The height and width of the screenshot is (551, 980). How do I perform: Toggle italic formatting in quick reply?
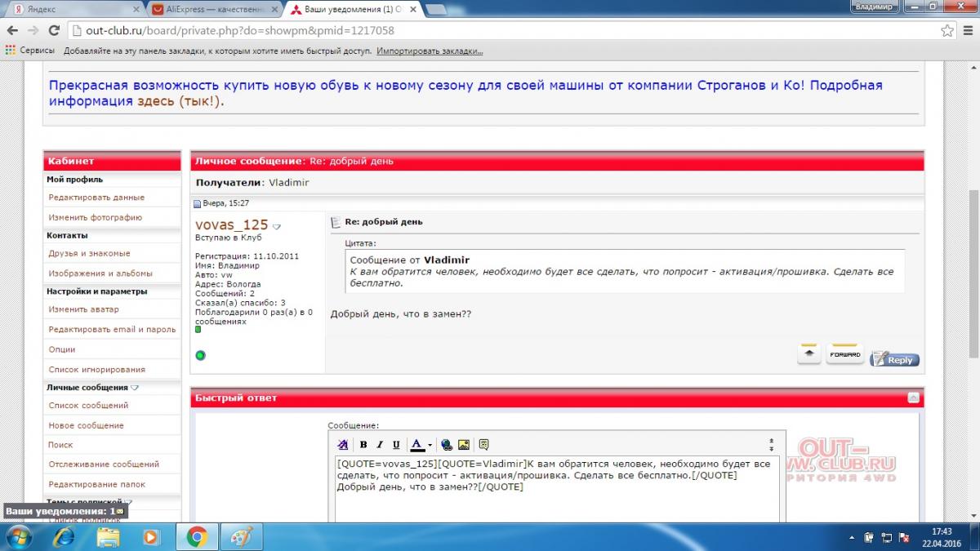[x=380, y=445]
